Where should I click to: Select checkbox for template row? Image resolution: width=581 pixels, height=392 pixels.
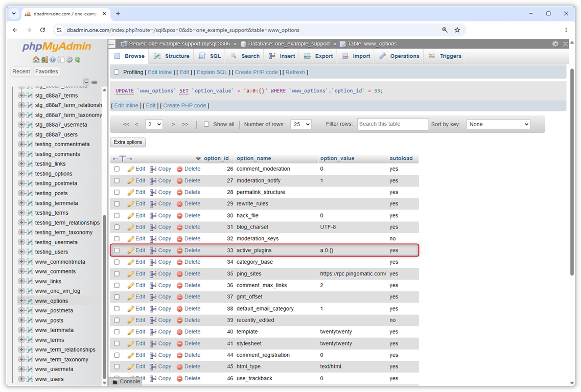point(117,332)
